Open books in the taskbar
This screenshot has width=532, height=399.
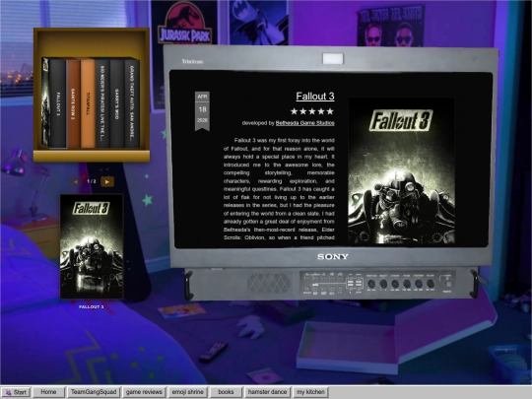[x=226, y=392]
